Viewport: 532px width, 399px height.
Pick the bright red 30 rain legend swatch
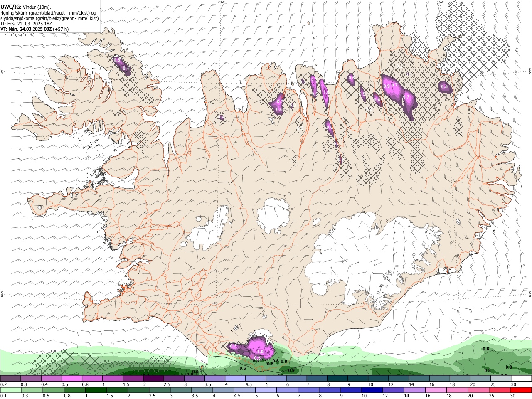tap(521, 390)
